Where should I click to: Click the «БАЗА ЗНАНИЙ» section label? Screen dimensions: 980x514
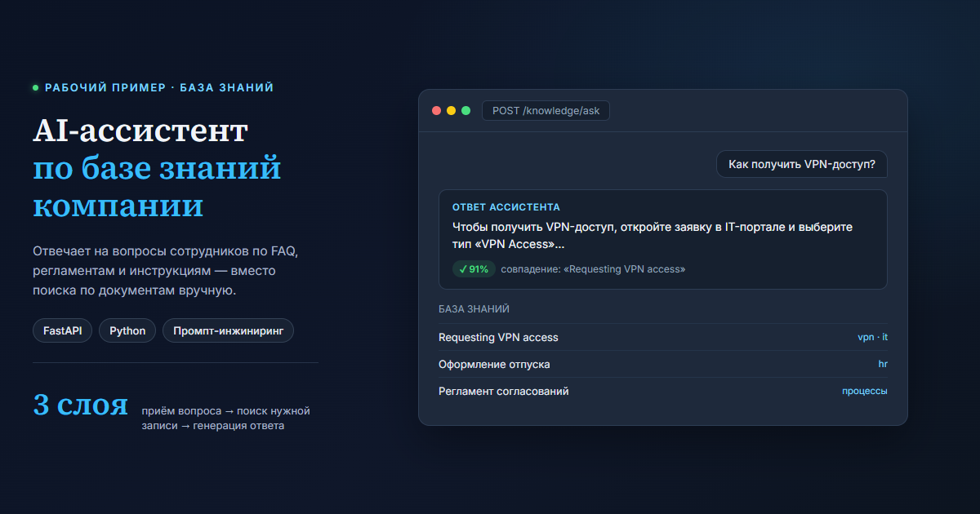(474, 309)
